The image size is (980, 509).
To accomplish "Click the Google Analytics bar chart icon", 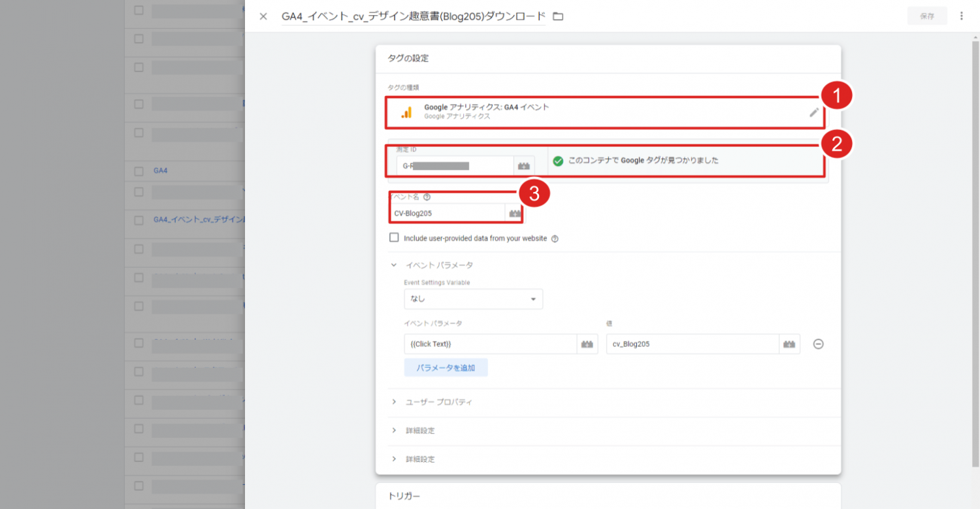I will click(406, 112).
